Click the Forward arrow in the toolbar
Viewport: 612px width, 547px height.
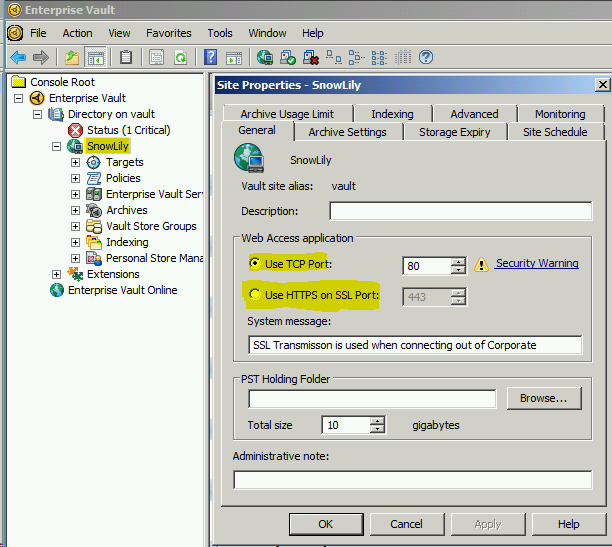[x=41, y=57]
